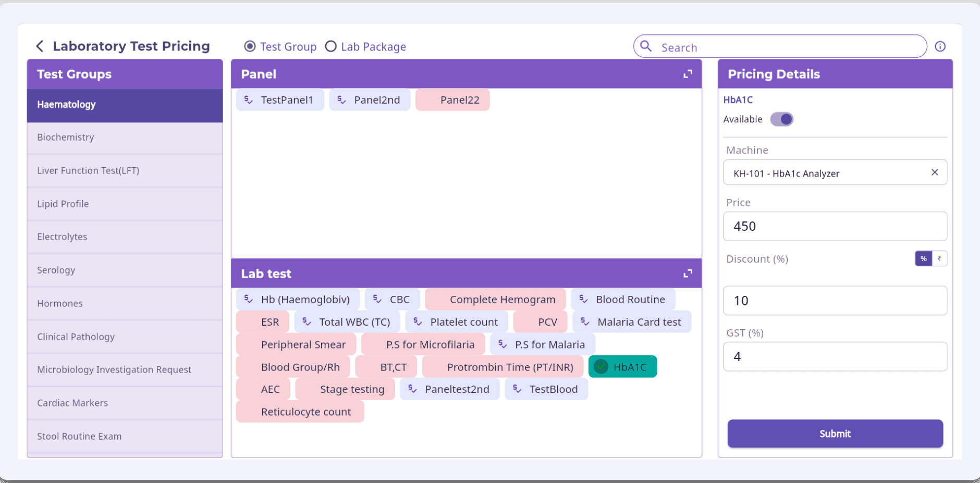Clear the KH-101 HbA1c Analyzer machine selection
980x483 pixels.
tap(935, 172)
